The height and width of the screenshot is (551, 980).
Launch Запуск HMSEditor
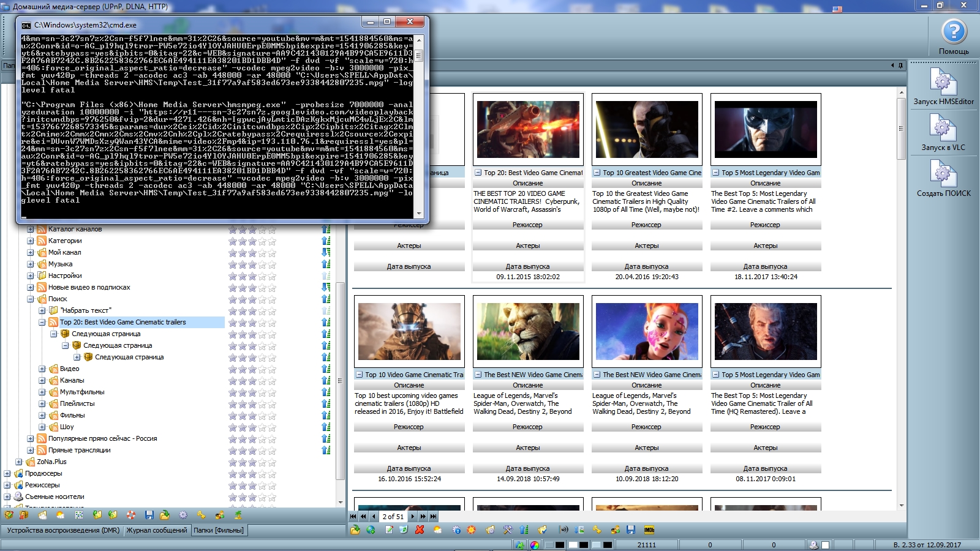click(943, 82)
